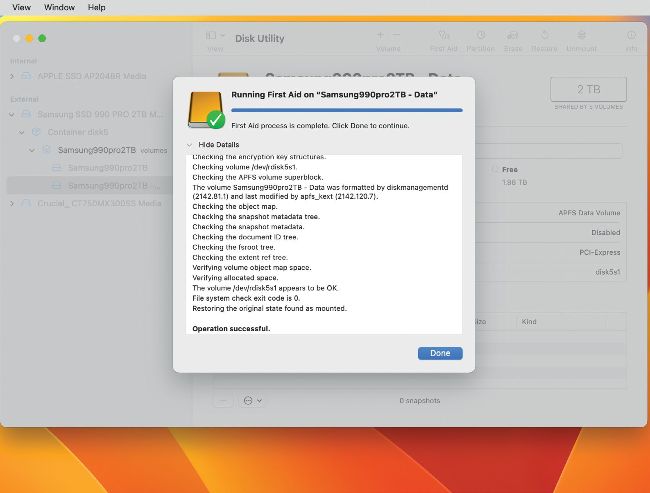Open the Window menu in menu bar
The width and height of the screenshot is (650, 493).
(59, 7)
